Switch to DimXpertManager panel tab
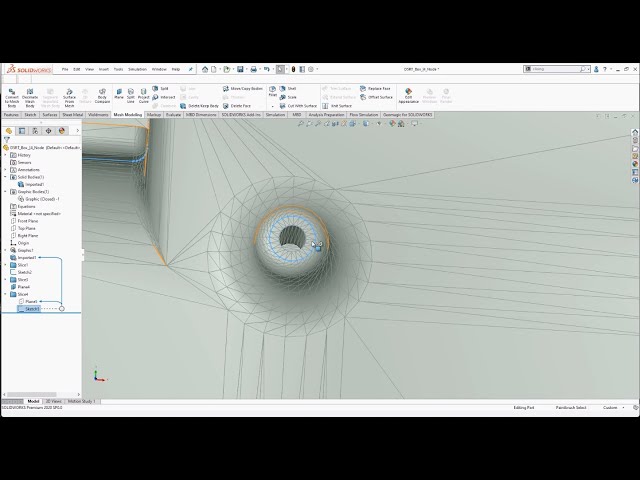This screenshot has height=480, width=640. tap(49, 131)
